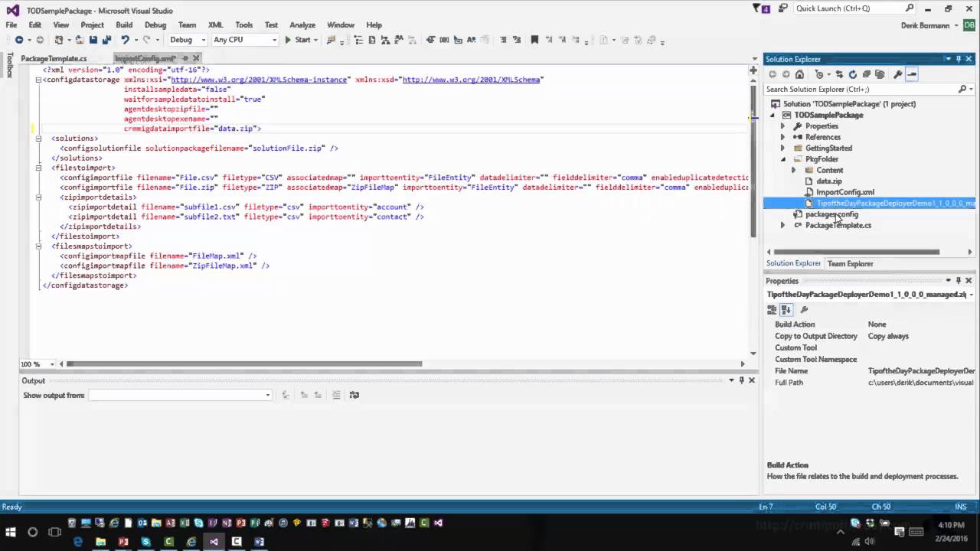Click the Undo toolbar icon

(x=125, y=40)
